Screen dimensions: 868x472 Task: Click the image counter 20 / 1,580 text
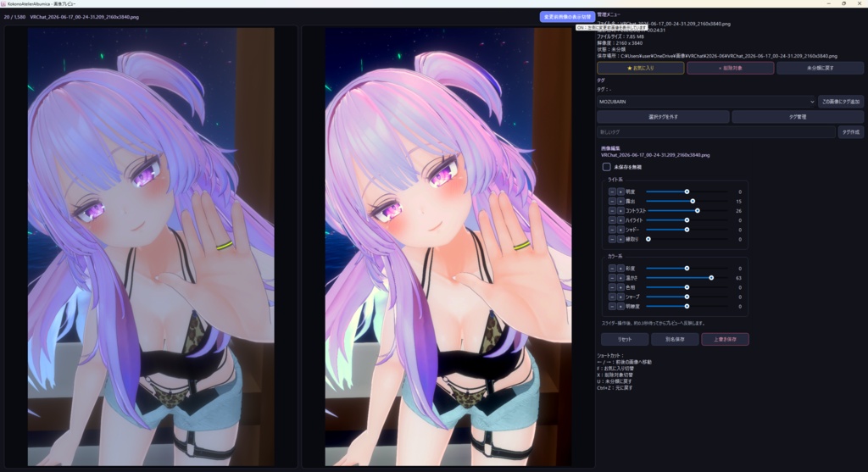[x=14, y=17]
